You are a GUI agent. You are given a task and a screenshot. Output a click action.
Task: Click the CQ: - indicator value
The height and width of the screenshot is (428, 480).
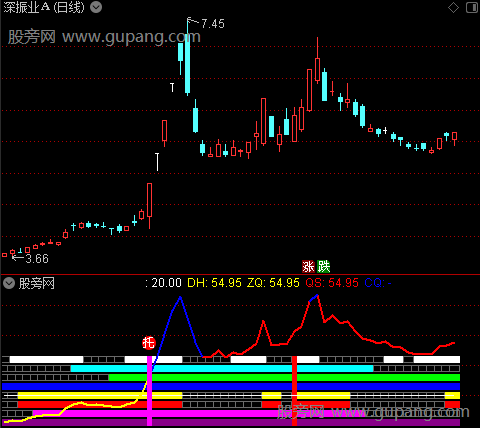[378, 283]
